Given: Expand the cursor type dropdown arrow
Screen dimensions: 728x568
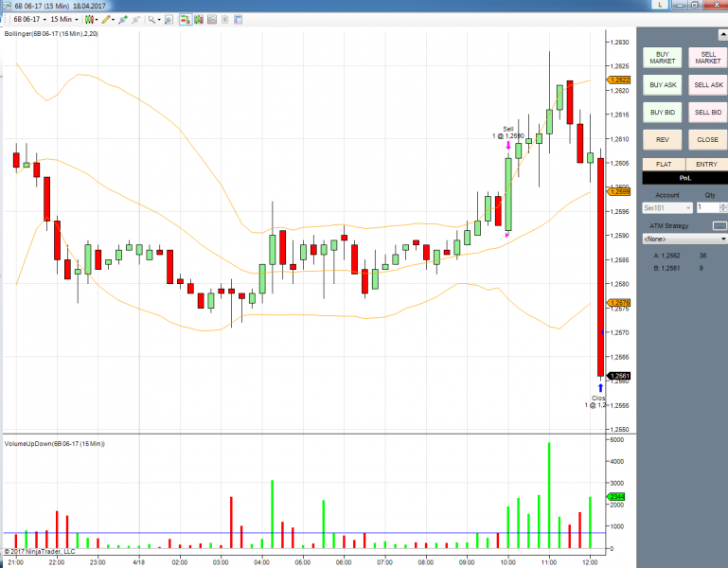Looking at the screenshot, I should [x=159, y=20].
